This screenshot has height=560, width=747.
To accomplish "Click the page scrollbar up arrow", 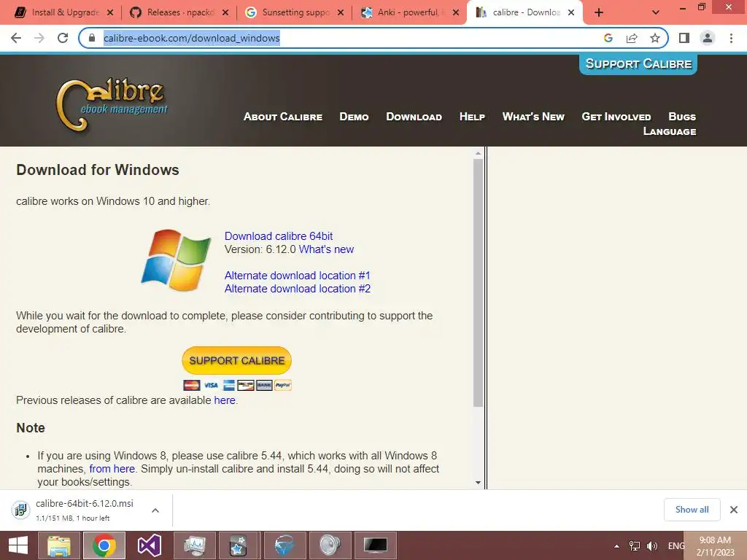I will pyautogui.click(x=478, y=153).
